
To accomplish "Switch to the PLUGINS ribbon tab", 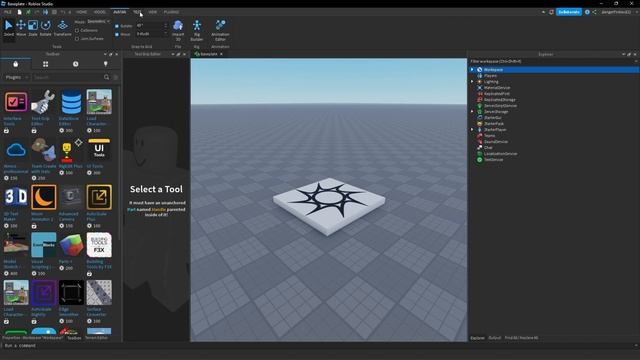I will click(171, 12).
